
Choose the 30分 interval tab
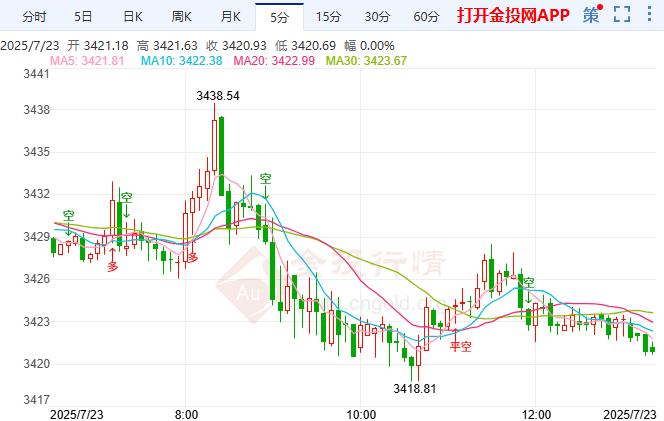pyautogui.click(x=377, y=17)
